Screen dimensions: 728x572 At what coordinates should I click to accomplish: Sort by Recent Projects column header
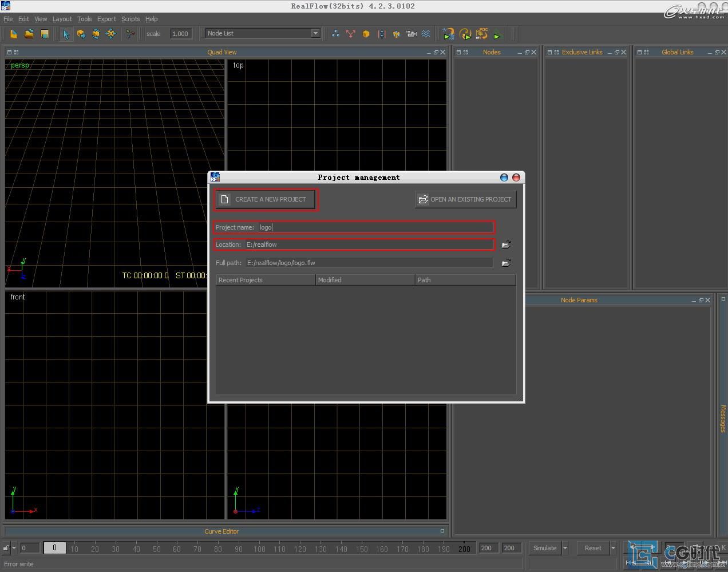pyautogui.click(x=266, y=280)
